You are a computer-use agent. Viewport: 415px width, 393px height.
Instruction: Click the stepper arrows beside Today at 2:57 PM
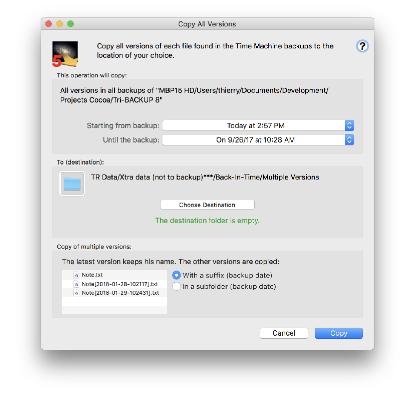click(349, 126)
